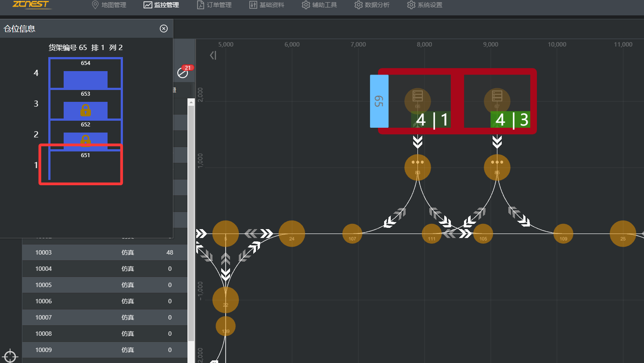
Task: Click the 货架编号 65 排 1 列 2 heading
Action: (x=86, y=47)
